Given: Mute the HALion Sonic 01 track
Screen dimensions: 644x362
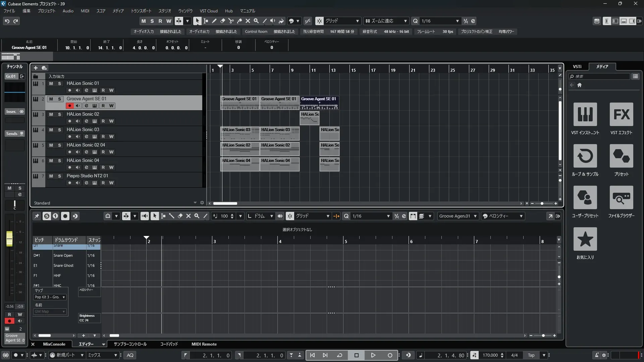Looking at the screenshot, I should [x=51, y=83].
